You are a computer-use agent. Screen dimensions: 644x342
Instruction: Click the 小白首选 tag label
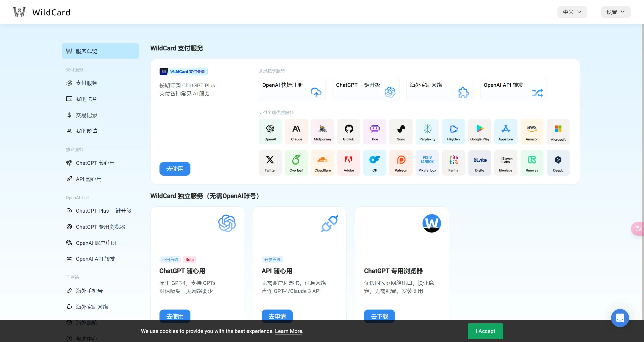170,259
